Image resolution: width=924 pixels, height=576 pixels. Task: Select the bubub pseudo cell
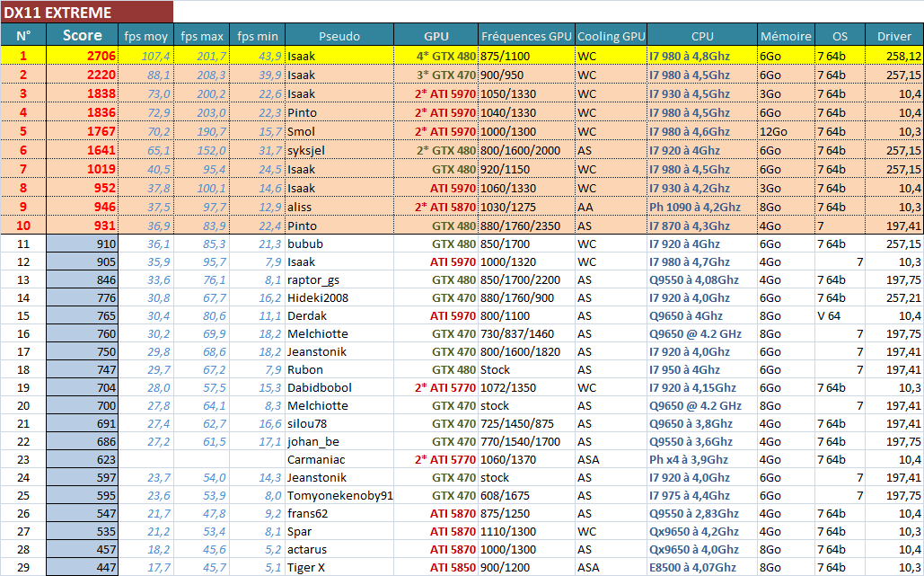[x=339, y=244]
